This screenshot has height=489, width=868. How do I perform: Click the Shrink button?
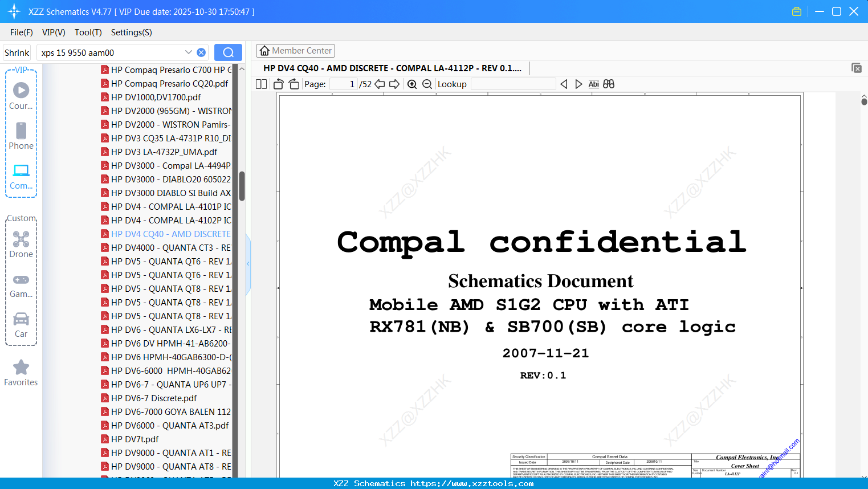17,52
